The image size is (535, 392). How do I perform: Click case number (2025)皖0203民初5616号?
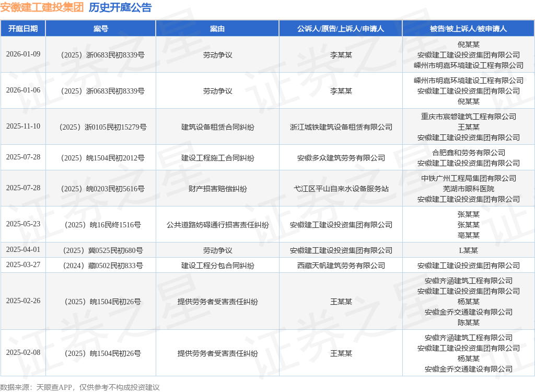[103, 189]
